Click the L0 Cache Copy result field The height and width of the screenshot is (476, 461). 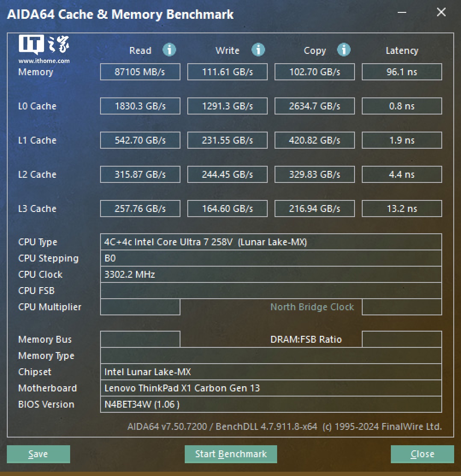pyautogui.click(x=314, y=106)
